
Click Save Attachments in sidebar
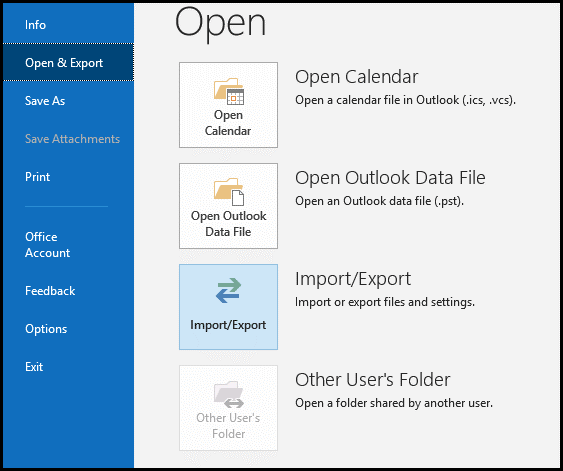point(72,139)
